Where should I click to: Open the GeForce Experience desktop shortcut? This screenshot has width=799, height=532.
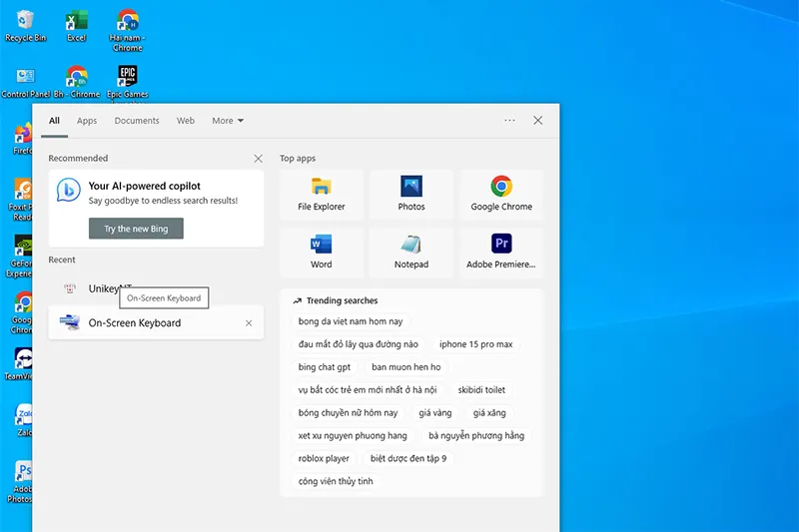21,257
